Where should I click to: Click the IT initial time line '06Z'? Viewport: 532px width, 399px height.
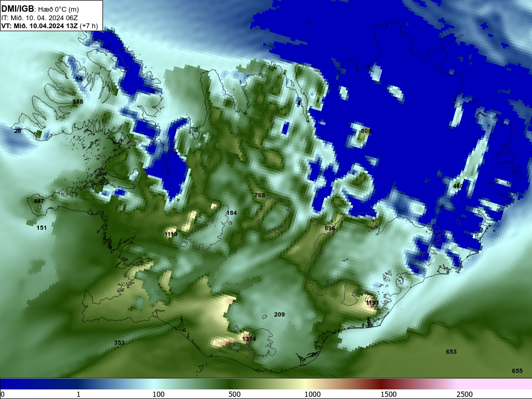point(39,18)
